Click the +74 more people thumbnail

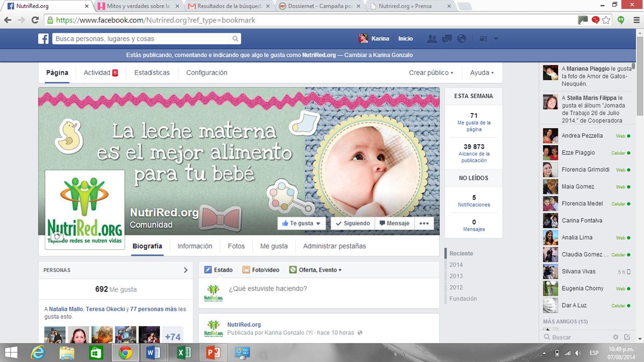pos(173,335)
